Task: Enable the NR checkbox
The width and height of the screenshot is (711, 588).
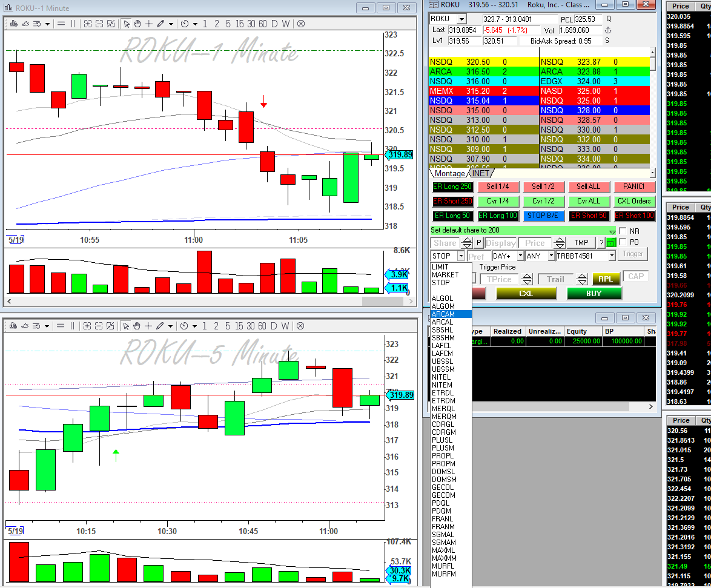Action: 623,231
